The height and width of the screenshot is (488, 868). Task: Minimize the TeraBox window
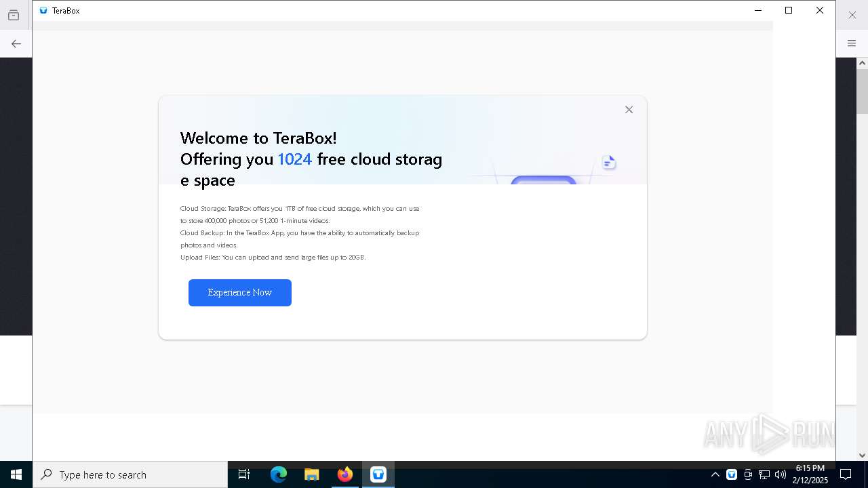(x=758, y=10)
